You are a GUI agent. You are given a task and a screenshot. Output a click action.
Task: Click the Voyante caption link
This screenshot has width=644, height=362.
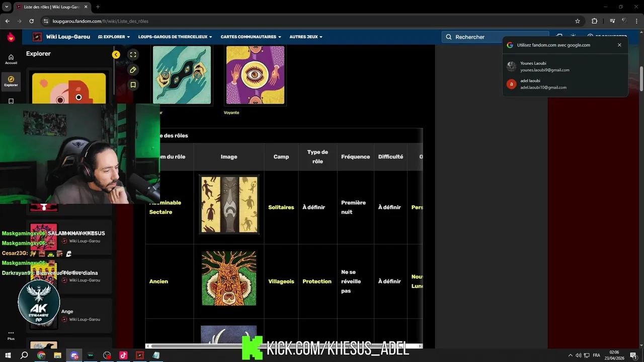point(231,113)
